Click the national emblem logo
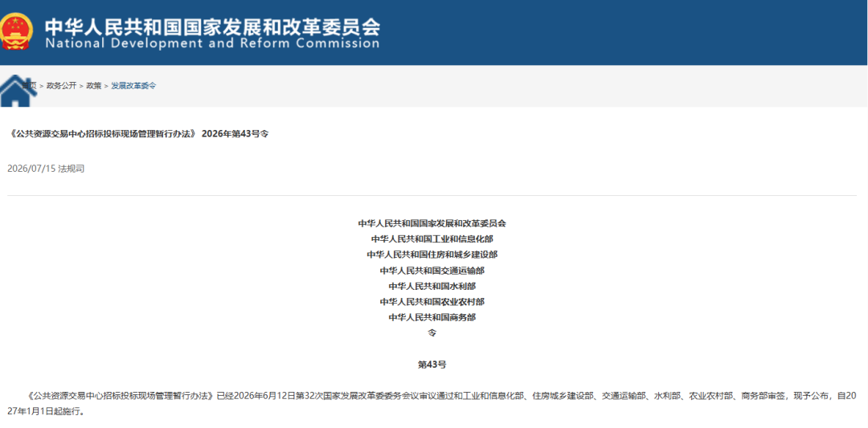The height and width of the screenshot is (428, 868). (x=15, y=31)
